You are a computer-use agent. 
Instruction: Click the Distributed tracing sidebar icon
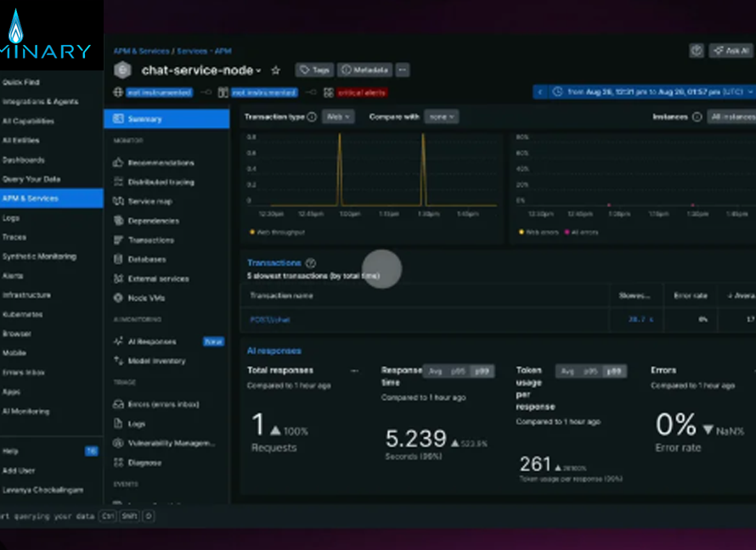(119, 182)
